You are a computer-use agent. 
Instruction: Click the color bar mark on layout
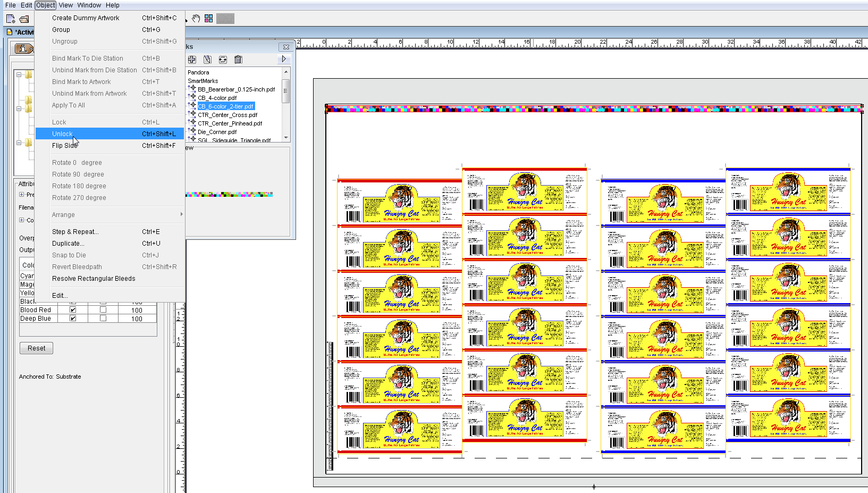593,109
